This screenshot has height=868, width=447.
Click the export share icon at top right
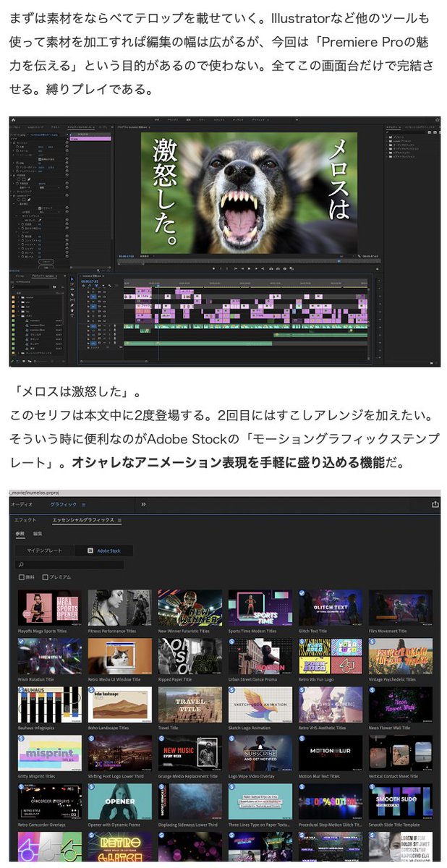click(x=435, y=504)
